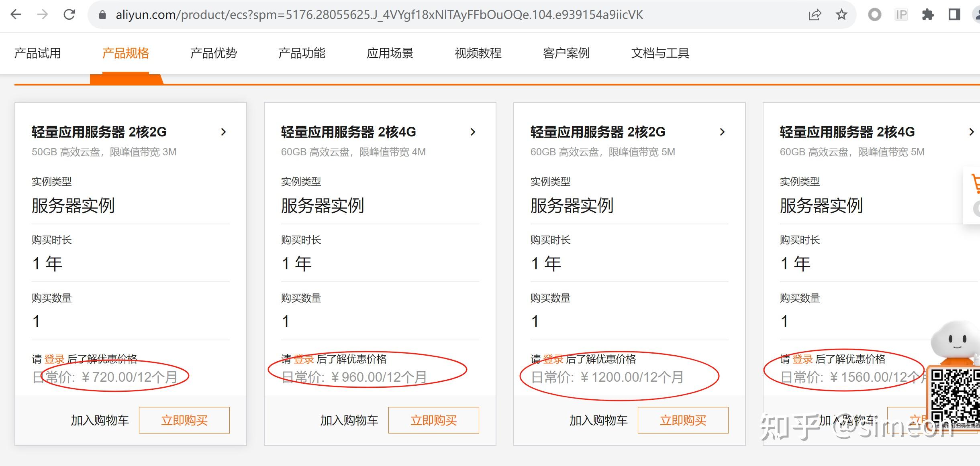
Task: Click the browser back arrow
Action: click(16, 15)
